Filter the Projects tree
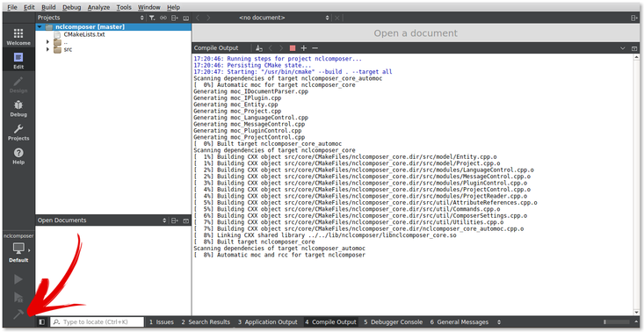 (x=152, y=18)
